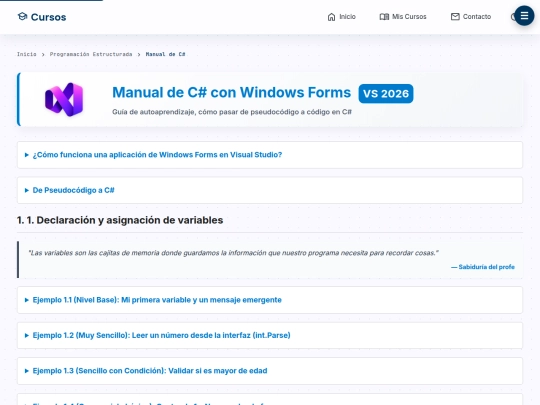The height and width of the screenshot is (405, 540).
Task: Click the open book icon beside Mis Cursos
Action: coord(384,17)
